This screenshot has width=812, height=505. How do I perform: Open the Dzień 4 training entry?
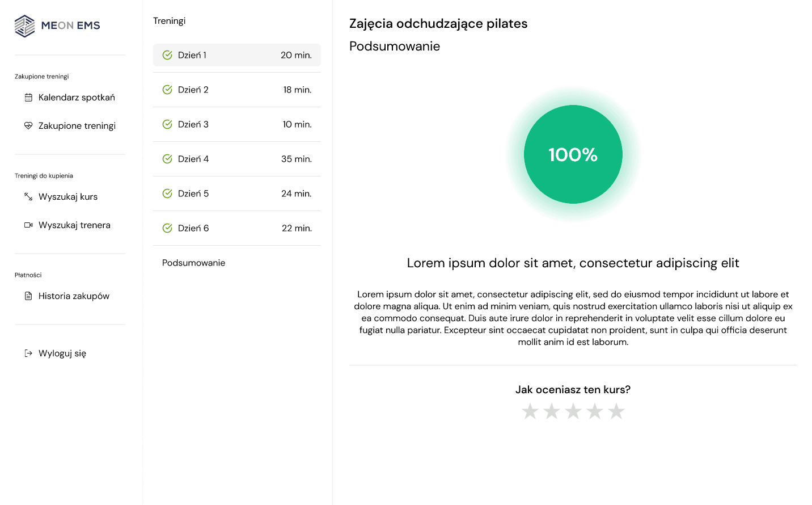(236, 159)
